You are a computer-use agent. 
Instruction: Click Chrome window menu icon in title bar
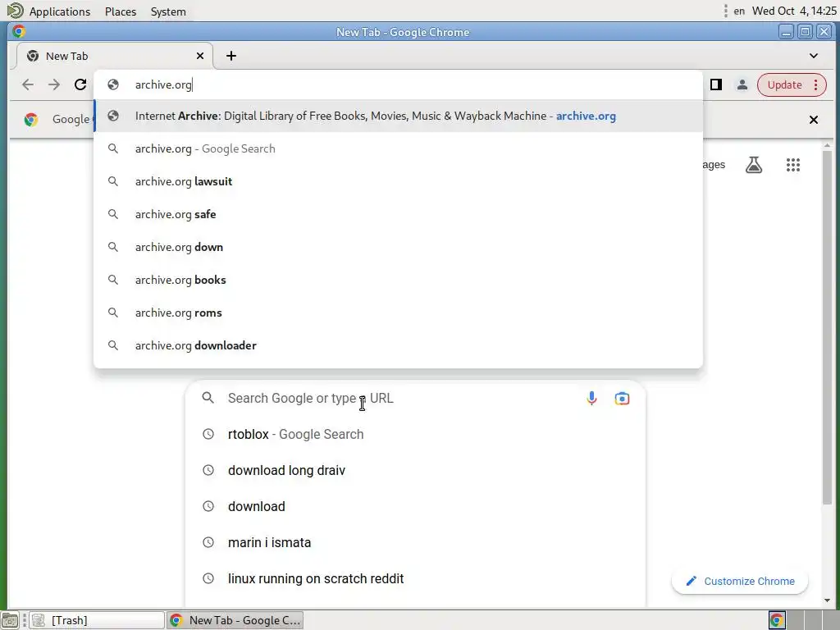[19, 32]
